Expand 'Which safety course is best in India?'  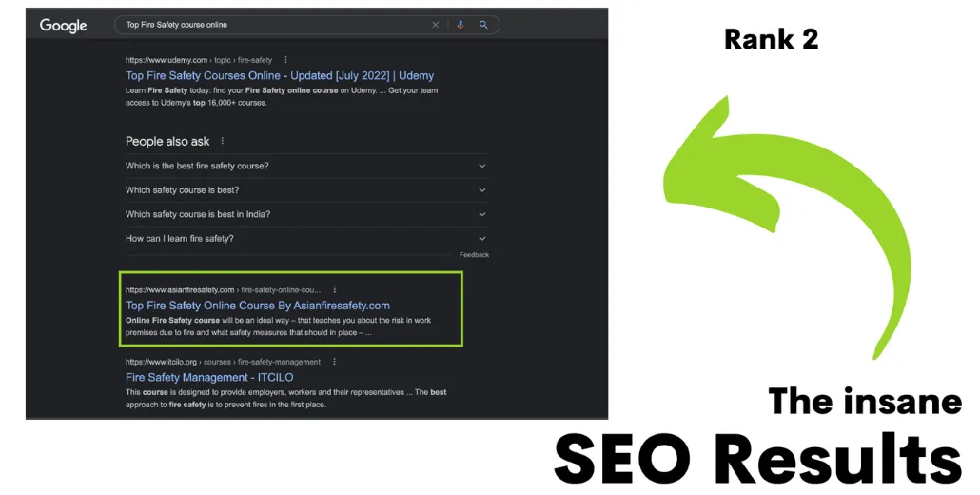pyautogui.click(x=306, y=214)
